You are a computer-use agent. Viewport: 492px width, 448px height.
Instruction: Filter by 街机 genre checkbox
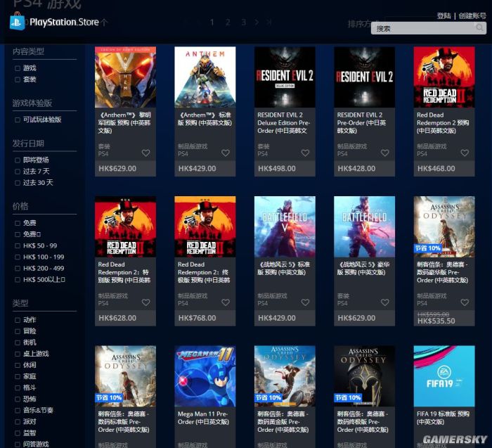18,343
